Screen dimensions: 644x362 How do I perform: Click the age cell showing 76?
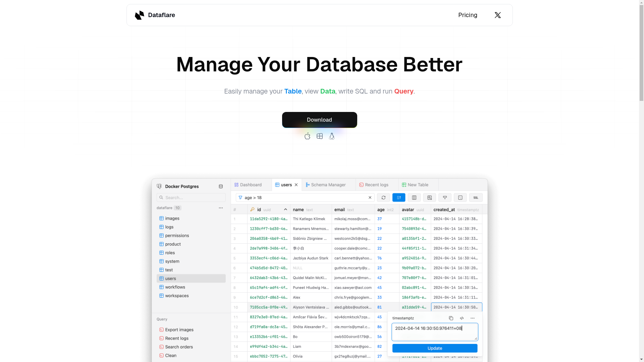387,258
